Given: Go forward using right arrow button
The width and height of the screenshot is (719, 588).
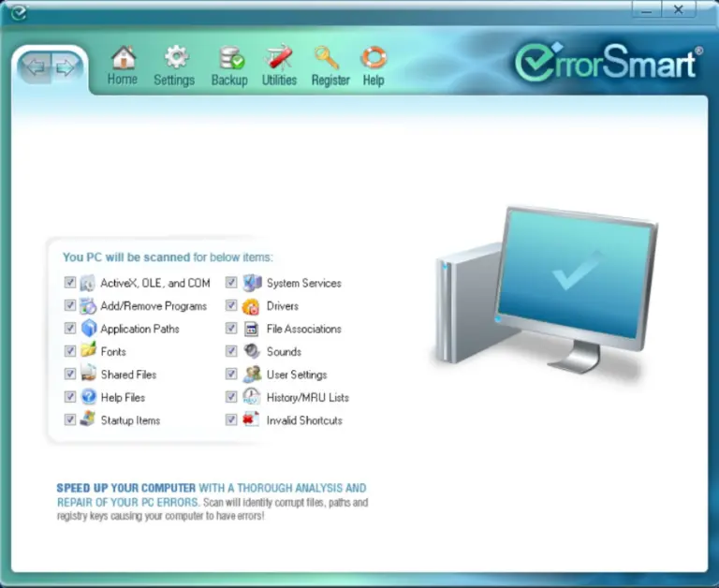Looking at the screenshot, I should click(66, 67).
